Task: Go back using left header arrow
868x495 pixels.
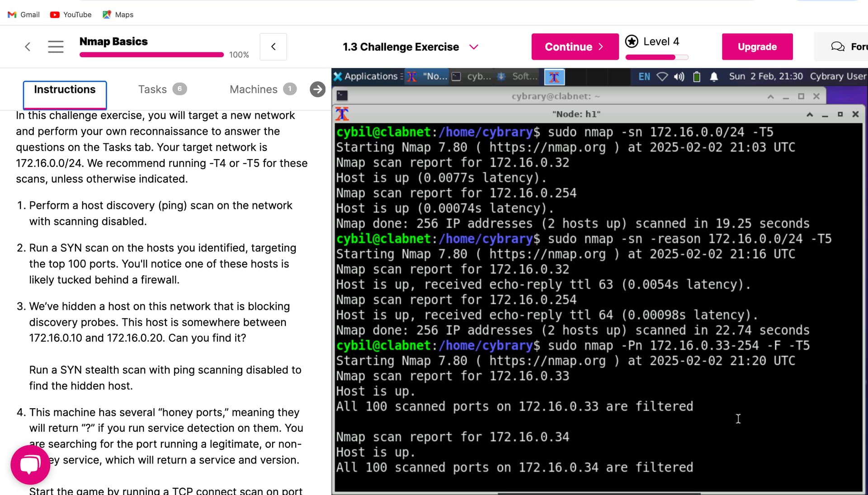Action: pos(28,47)
